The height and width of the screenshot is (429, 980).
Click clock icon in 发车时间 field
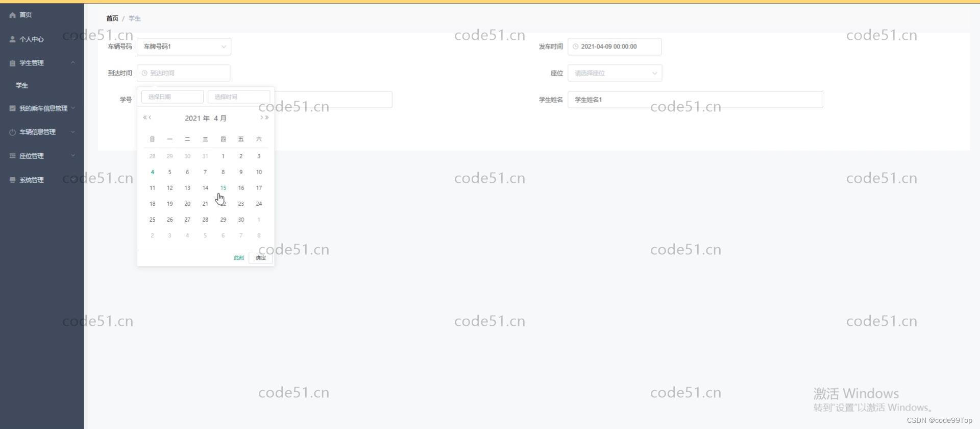575,46
